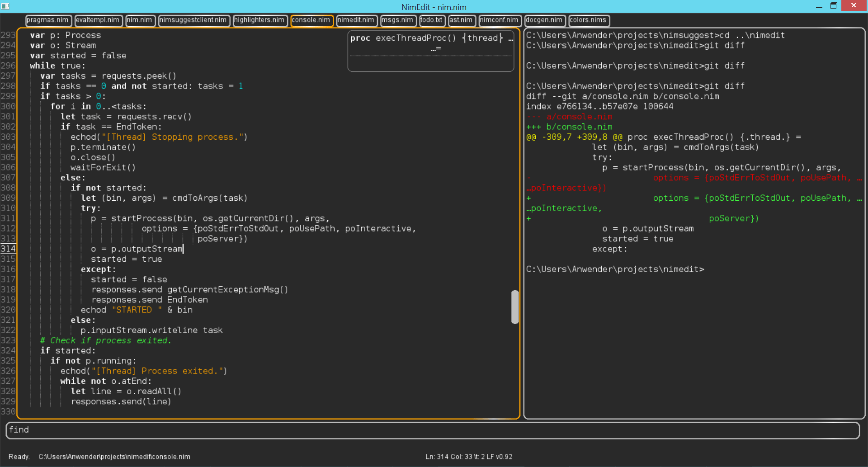This screenshot has width=868, height=467.
Task: Place cursor on 'while true:' line
Action: click(57, 66)
